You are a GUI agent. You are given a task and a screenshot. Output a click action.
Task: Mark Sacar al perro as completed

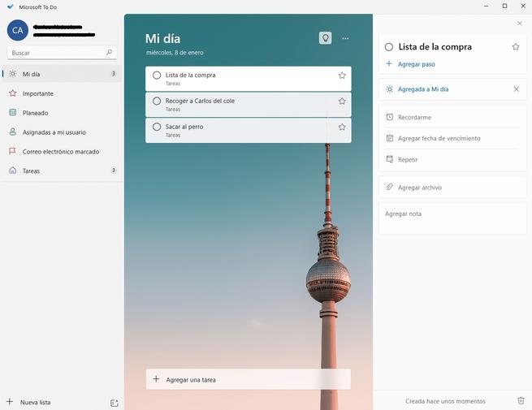tap(157, 127)
